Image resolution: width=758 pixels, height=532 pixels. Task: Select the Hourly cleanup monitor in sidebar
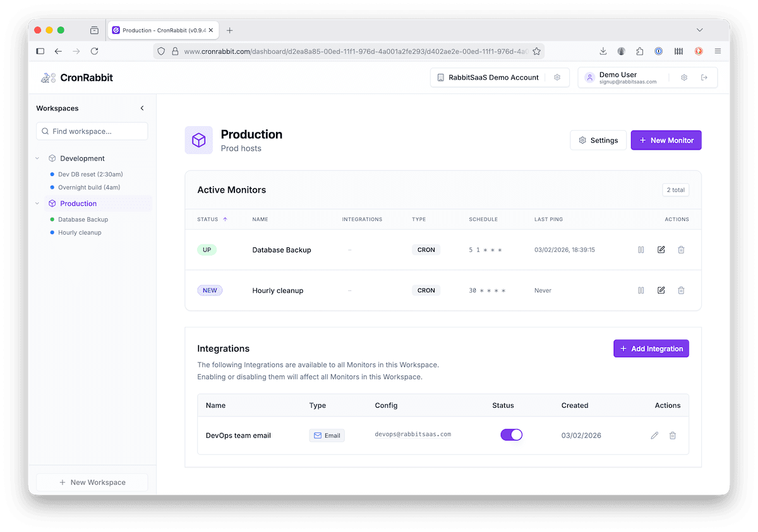(78, 232)
